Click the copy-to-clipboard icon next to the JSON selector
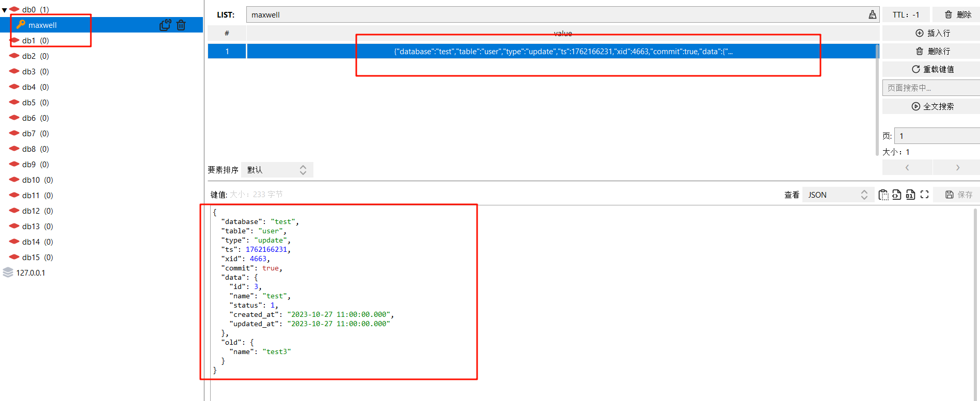Image resolution: width=980 pixels, height=401 pixels. [x=883, y=195]
